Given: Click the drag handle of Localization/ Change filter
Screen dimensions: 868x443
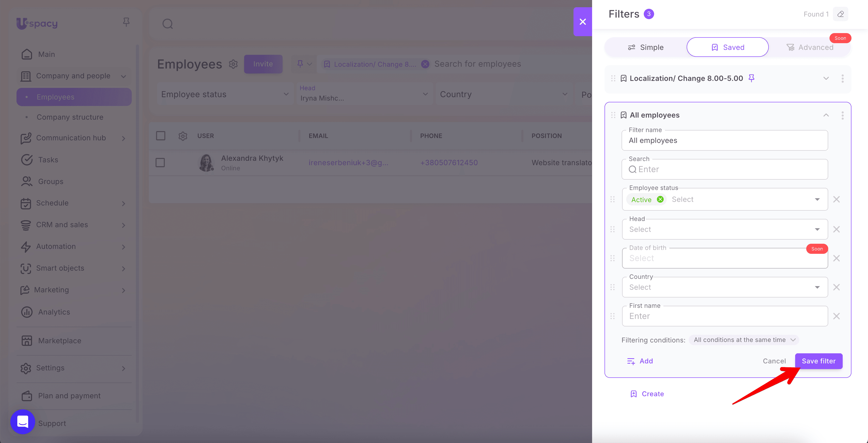Looking at the screenshot, I should click(613, 78).
